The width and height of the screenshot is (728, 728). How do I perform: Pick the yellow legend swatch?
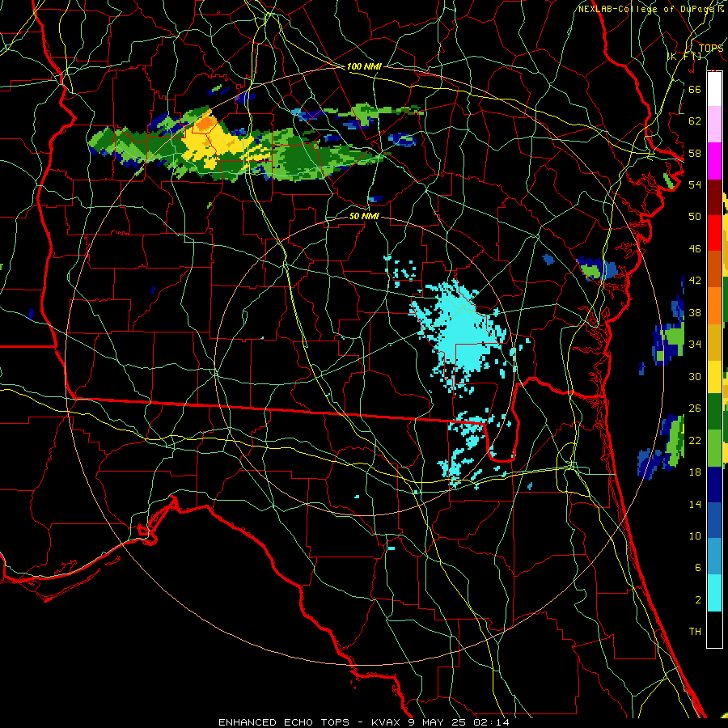pyautogui.click(x=714, y=377)
